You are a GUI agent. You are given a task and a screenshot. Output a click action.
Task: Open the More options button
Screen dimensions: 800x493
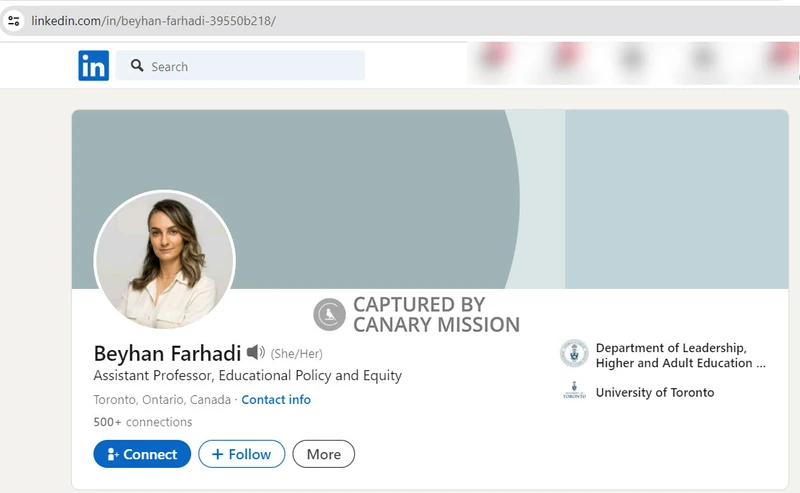323,454
